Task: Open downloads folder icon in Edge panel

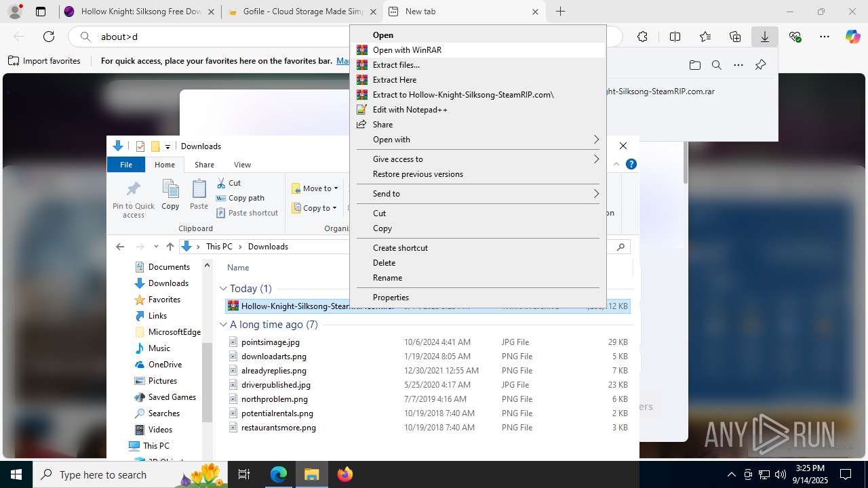Action: click(x=694, y=65)
